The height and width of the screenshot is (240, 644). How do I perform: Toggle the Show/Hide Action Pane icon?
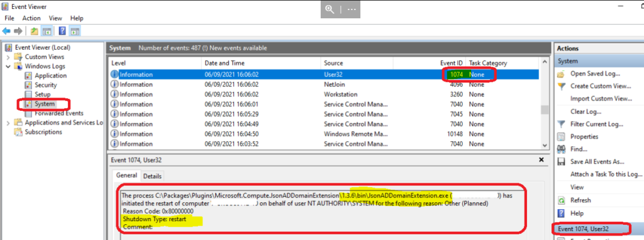[x=75, y=31]
